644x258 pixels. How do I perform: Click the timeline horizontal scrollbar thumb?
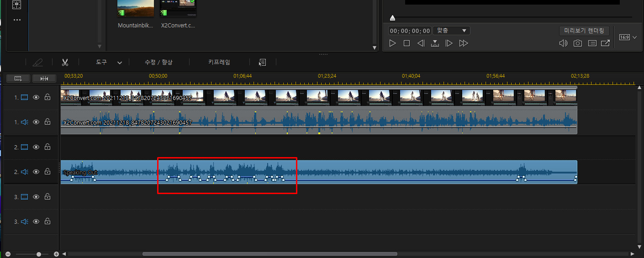269,254
